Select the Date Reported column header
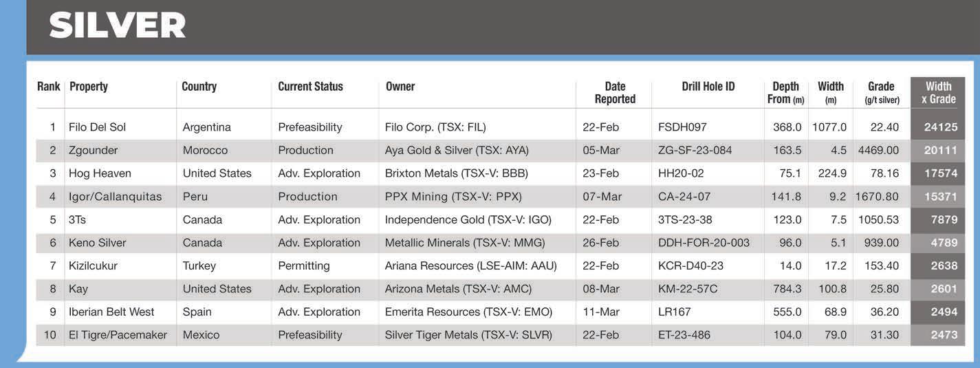 [x=615, y=93]
